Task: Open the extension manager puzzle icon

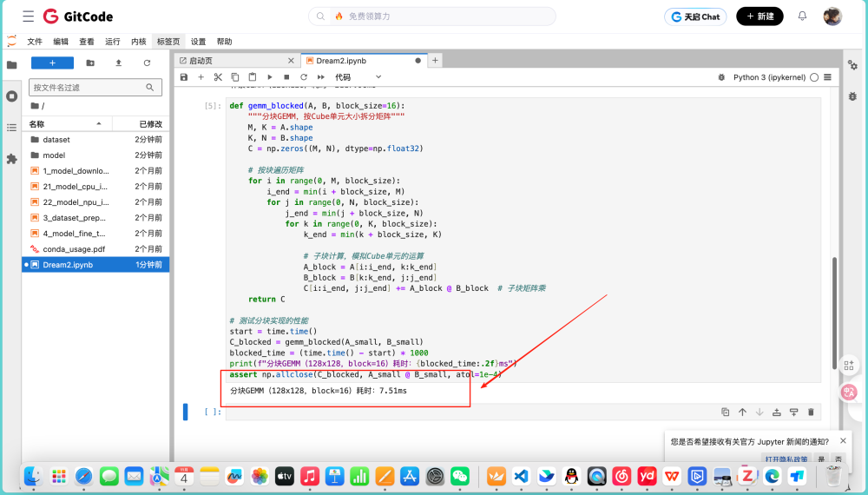Action: pos(11,159)
